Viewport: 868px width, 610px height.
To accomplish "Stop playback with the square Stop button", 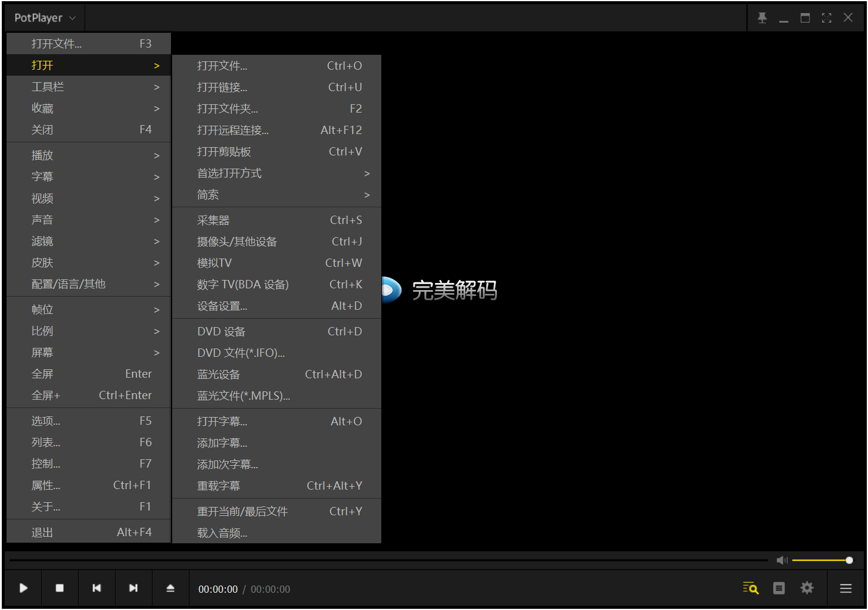I will click(60, 588).
